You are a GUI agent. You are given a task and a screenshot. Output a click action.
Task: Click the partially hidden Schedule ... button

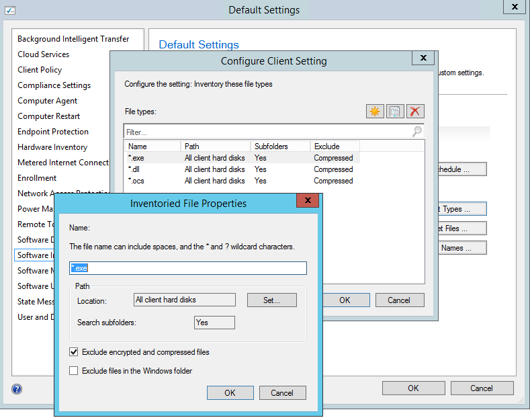pyautogui.click(x=462, y=169)
